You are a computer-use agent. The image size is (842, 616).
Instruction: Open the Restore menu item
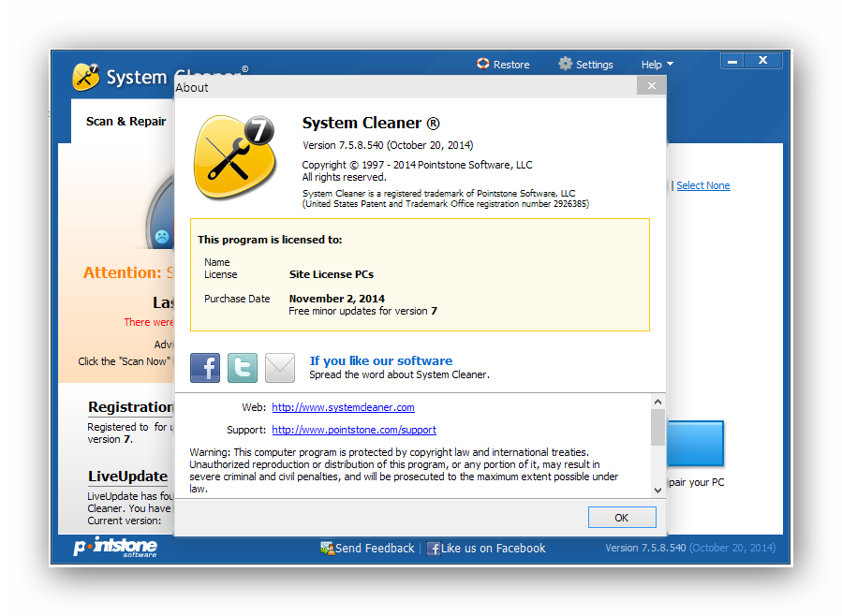[503, 65]
